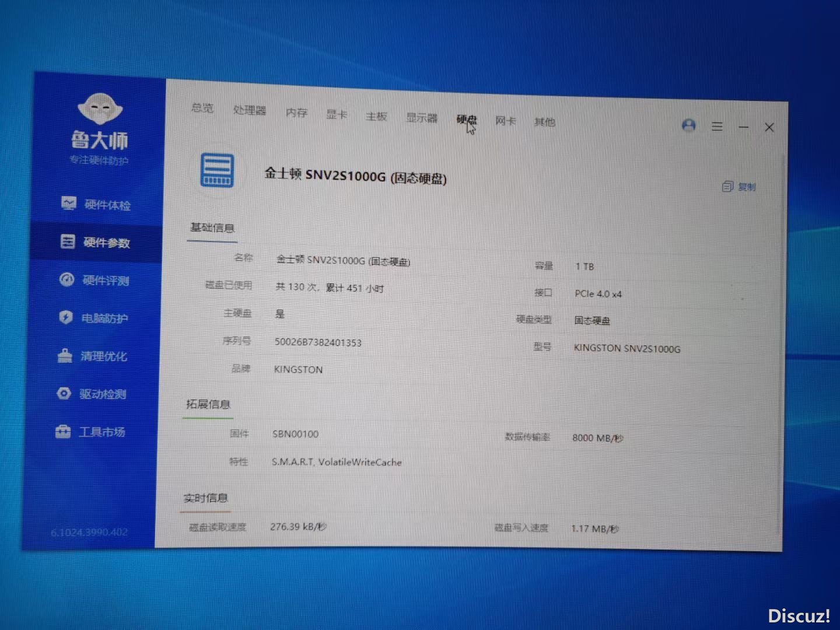This screenshot has height=630, width=840.
Task: Switch to the 内存 memory tab
Action: click(296, 113)
